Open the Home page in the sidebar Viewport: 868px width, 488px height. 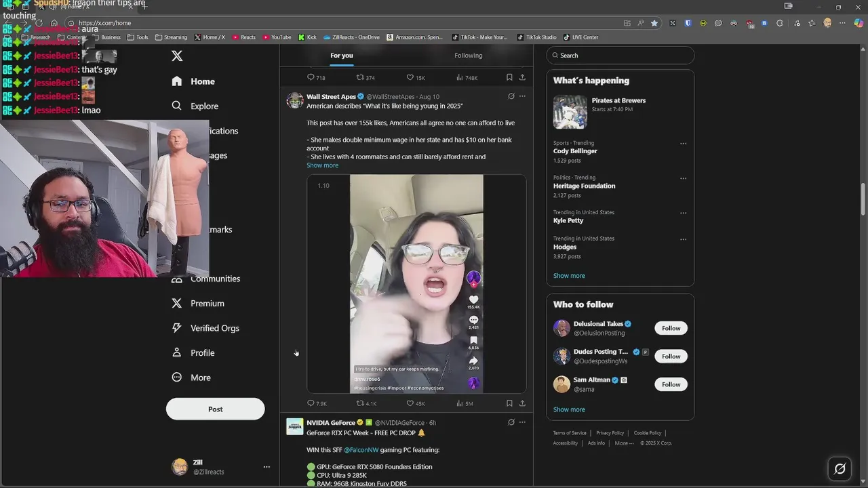[193, 81]
